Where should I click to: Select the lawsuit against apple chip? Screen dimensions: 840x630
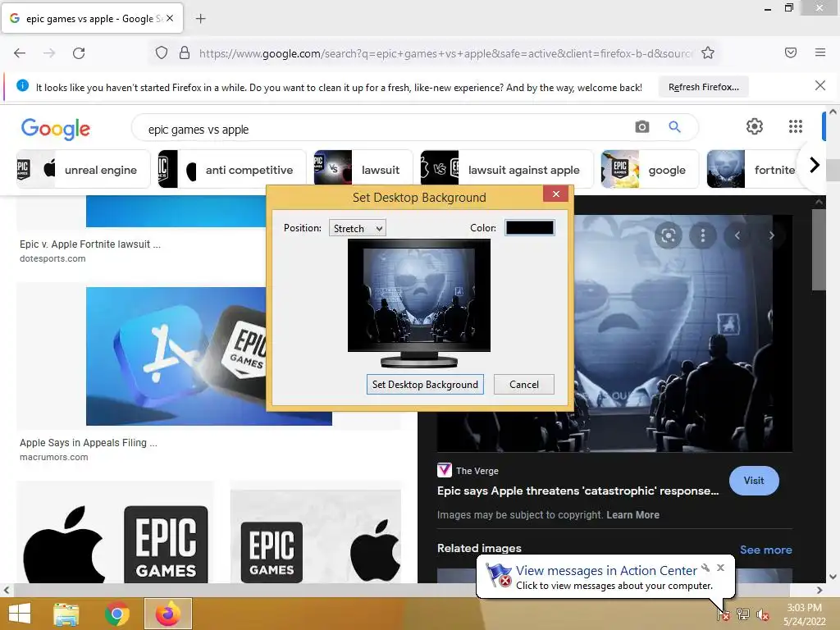point(507,170)
